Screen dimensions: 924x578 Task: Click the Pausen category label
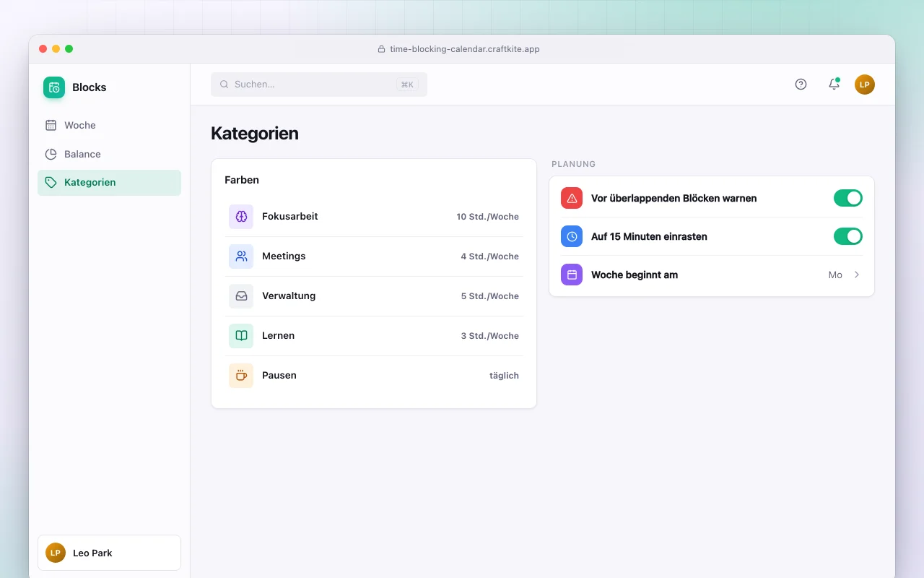(279, 376)
